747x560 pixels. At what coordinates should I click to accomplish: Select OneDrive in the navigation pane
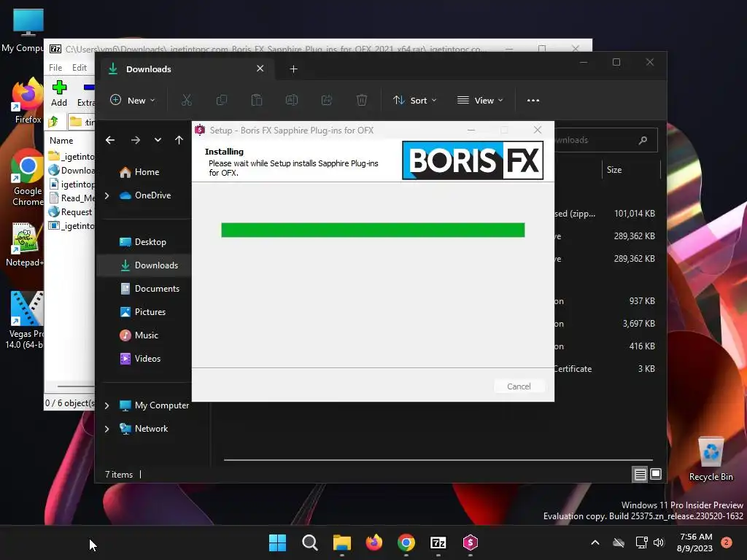pyautogui.click(x=146, y=195)
